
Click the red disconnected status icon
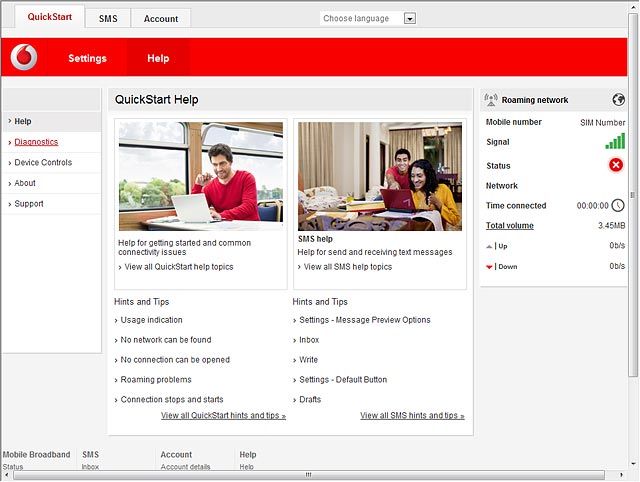pyautogui.click(x=616, y=165)
